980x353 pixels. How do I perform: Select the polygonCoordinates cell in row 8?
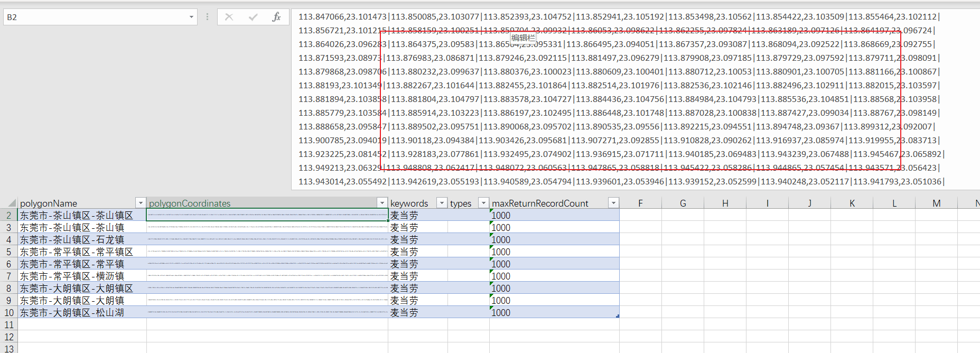pos(267,288)
